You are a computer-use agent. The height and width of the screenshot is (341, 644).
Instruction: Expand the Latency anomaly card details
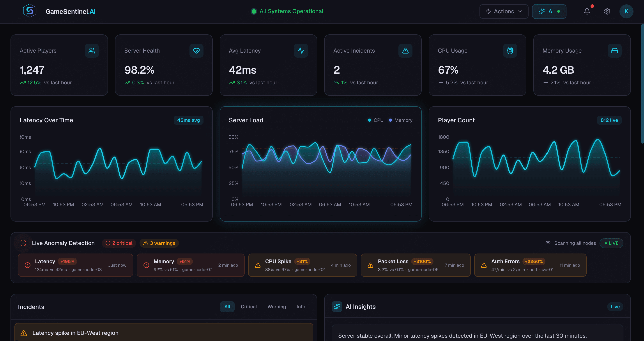click(75, 265)
